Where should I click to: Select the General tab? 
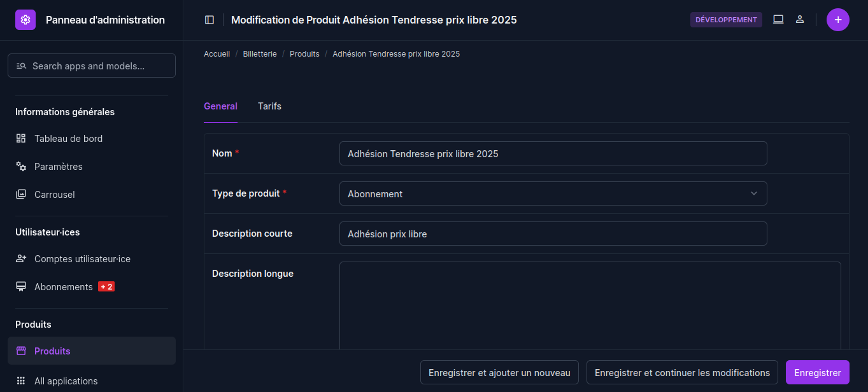[x=220, y=106]
